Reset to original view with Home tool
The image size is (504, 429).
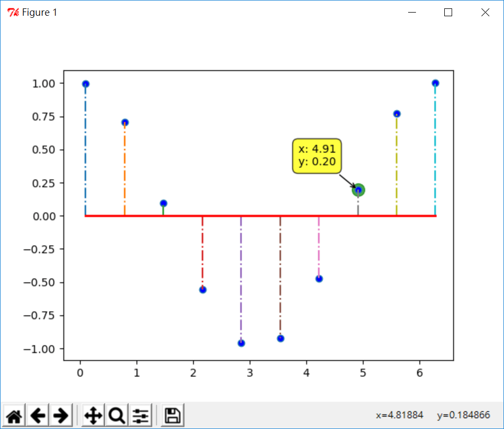click(x=14, y=415)
